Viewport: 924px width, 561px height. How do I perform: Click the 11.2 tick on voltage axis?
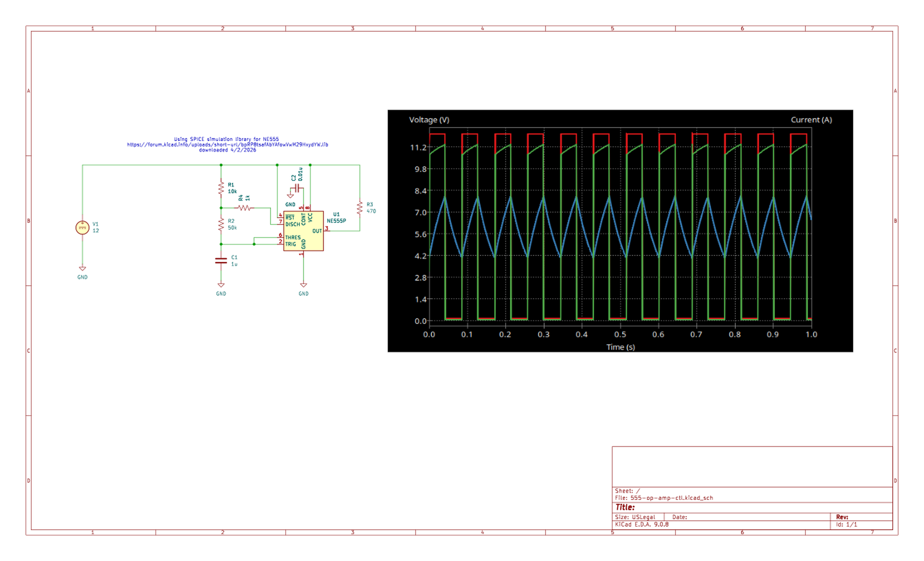pyautogui.click(x=418, y=148)
